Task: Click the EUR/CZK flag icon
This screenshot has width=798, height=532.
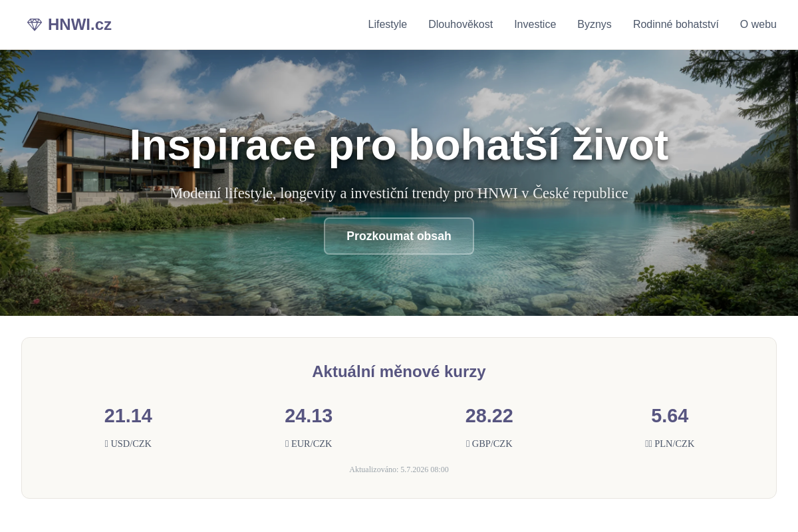Action: pos(287,444)
